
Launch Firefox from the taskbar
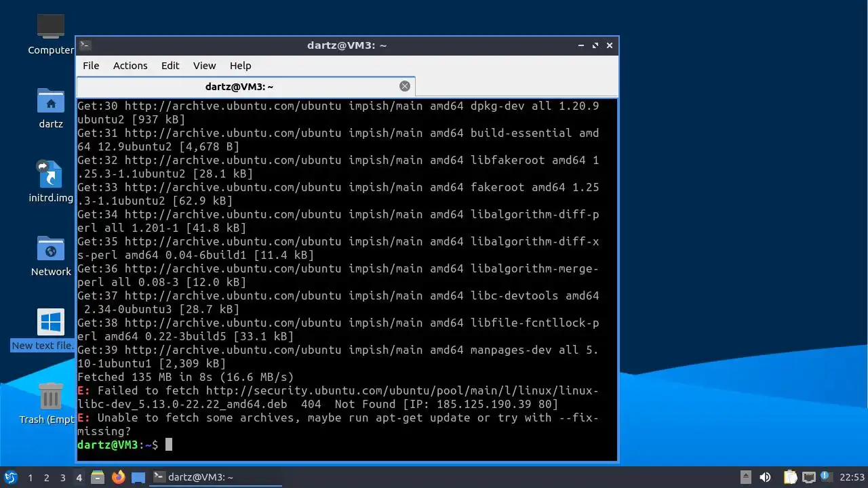(x=118, y=477)
